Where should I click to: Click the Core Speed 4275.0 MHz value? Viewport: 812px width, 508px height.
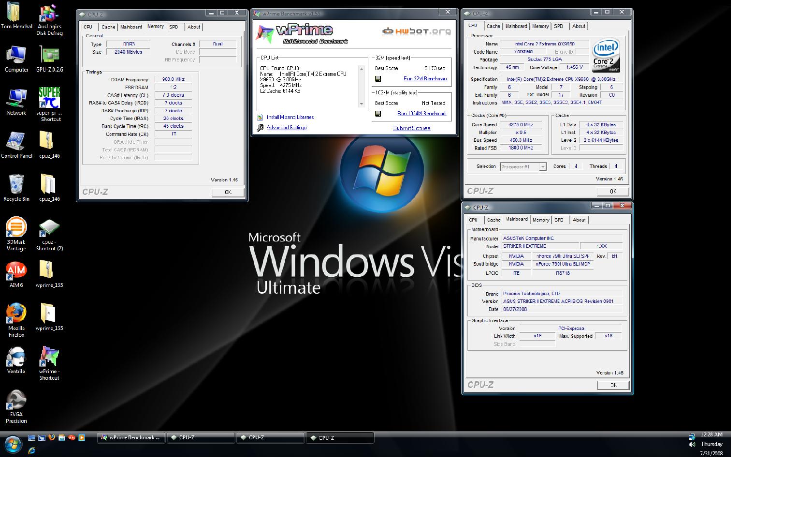tap(521, 124)
